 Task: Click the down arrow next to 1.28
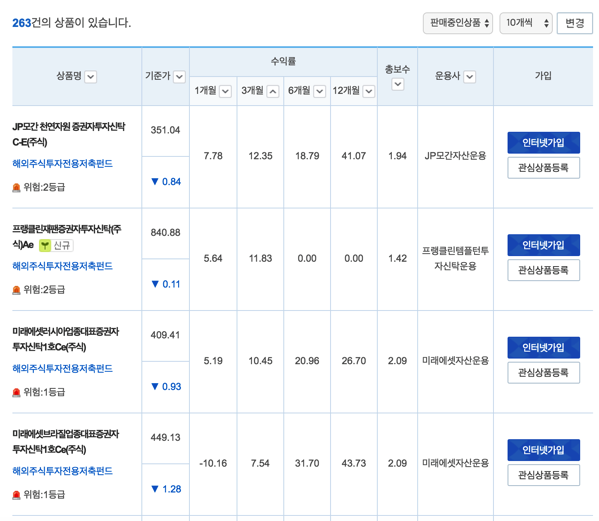click(x=155, y=489)
